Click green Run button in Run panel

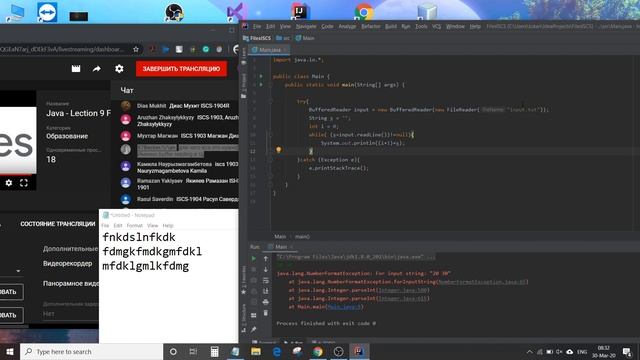point(253,258)
